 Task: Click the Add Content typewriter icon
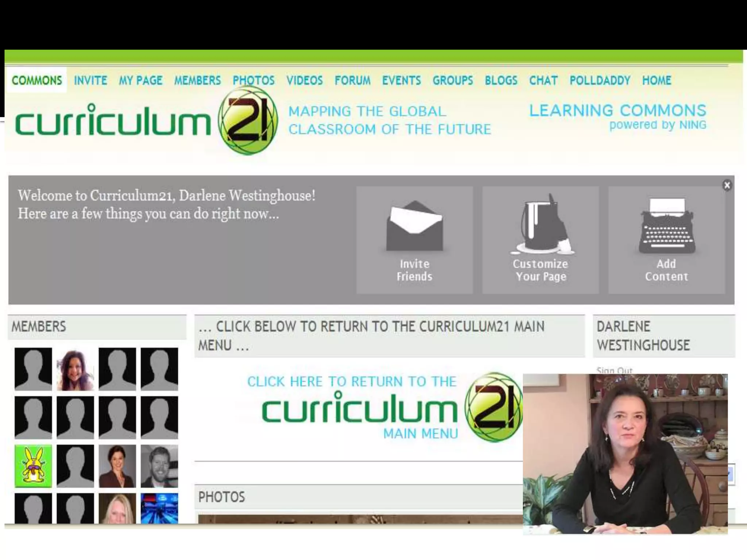[667, 226]
